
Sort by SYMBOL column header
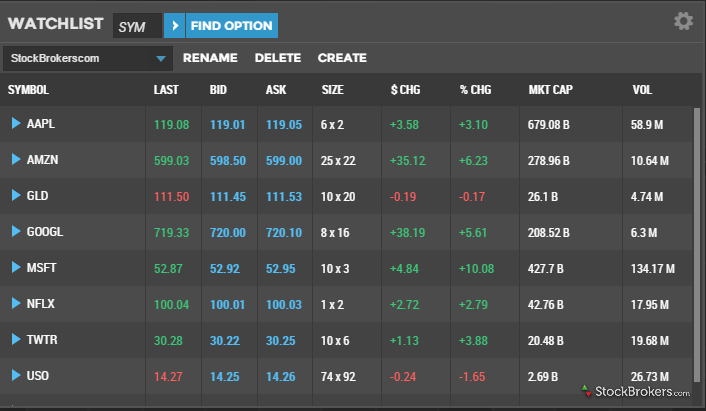pyautogui.click(x=28, y=90)
